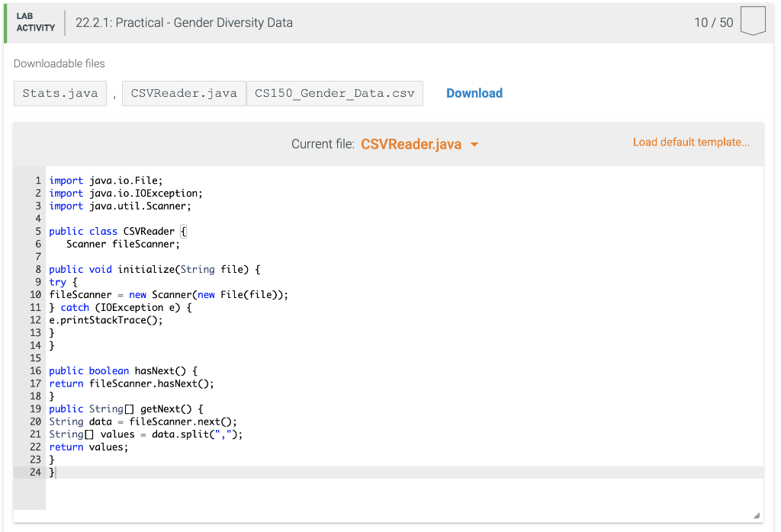Image resolution: width=781 pixels, height=532 pixels.
Task: Click line number 10 in the gutter
Action: 35,294
